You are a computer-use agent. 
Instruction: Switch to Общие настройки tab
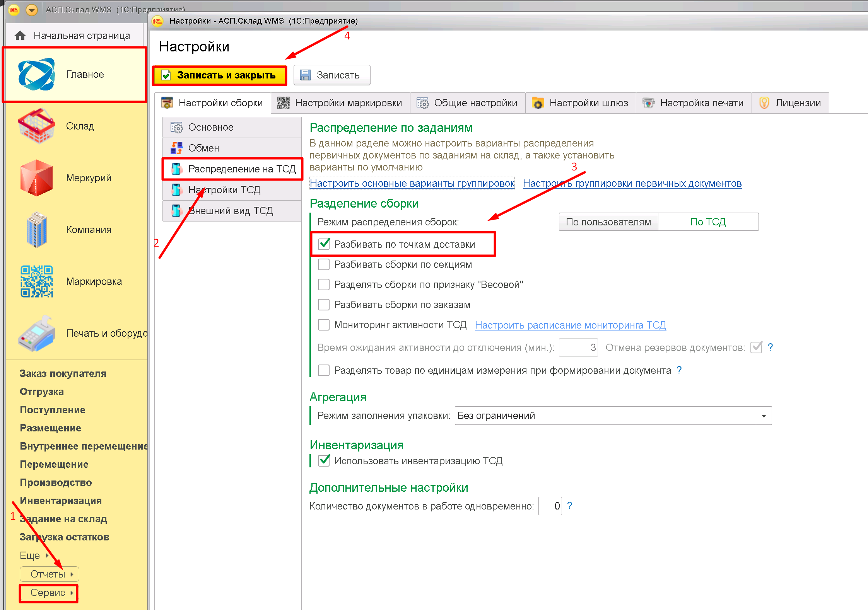[x=468, y=103]
